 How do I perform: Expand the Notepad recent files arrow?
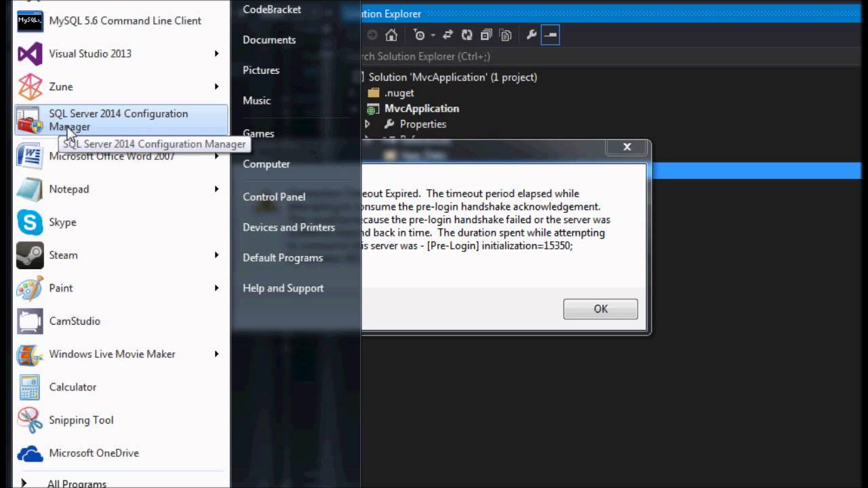point(217,189)
